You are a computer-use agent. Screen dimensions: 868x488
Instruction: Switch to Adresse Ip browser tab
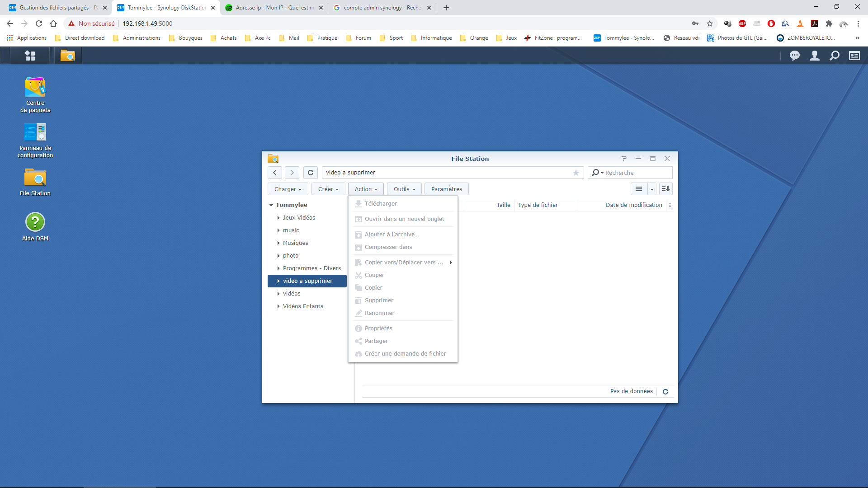coord(274,8)
